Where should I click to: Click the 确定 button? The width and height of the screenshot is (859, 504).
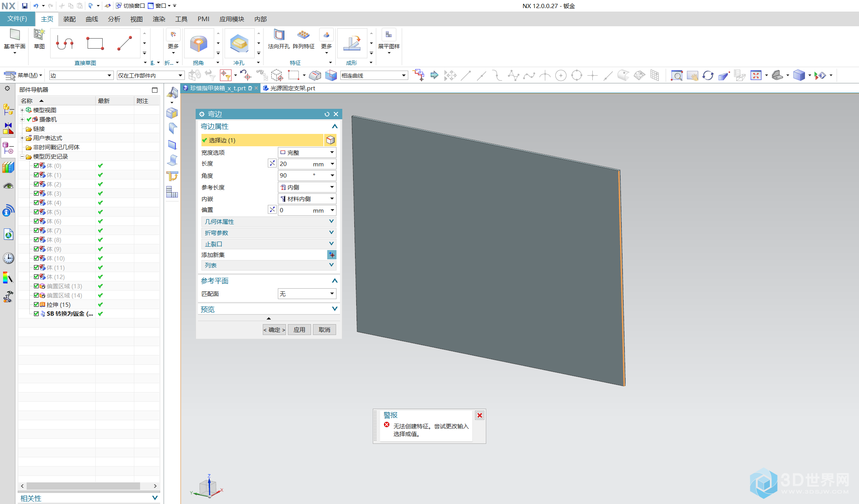tap(274, 330)
